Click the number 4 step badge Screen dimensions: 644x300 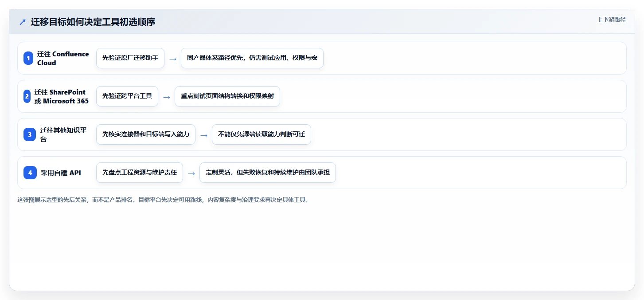30,173
